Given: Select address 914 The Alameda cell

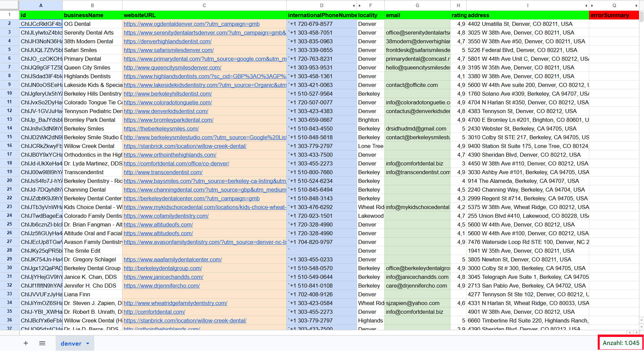Looking at the screenshot, I should tap(528, 181).
